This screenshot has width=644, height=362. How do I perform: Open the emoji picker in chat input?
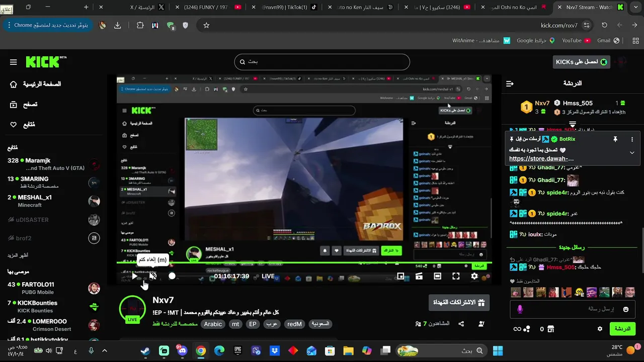(x=626, y=309)
